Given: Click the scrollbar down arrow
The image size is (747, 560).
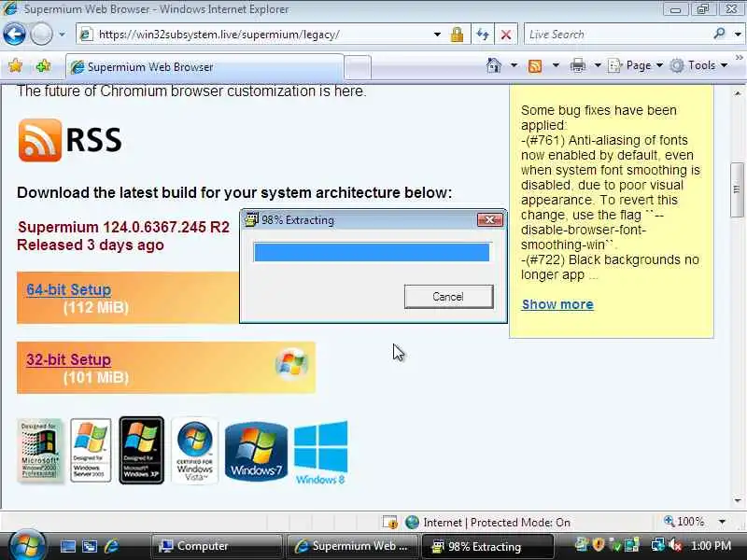Looking at the screenshot, I should click(x=738, y=500).
